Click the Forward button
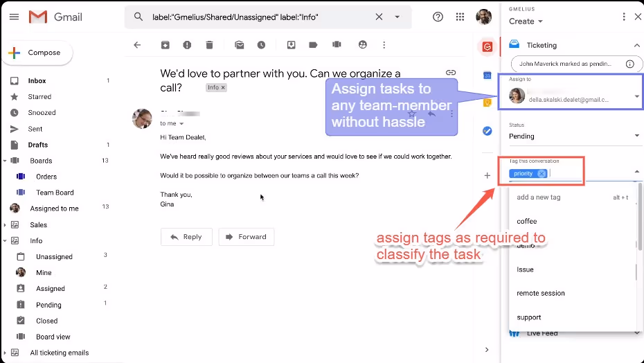Image resolution: width=644 pixels, height=363 pixels. 247,237
